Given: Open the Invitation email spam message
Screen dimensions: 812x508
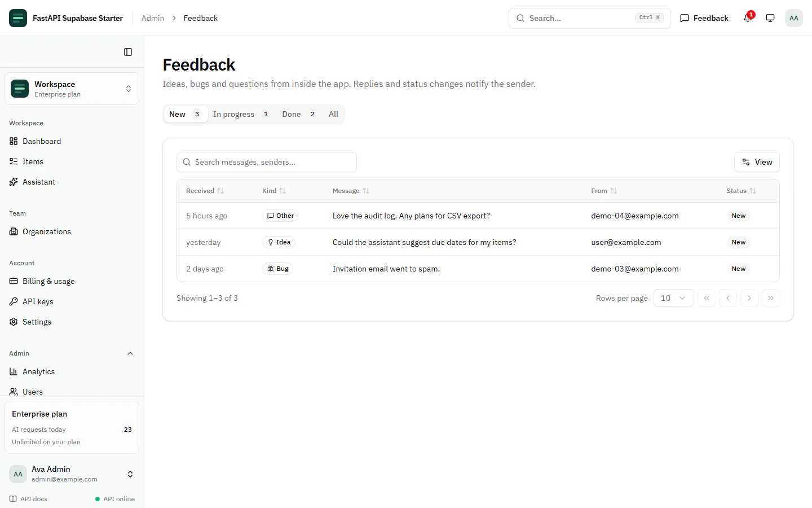Looking at the screenshot, I should (x=386, y=269).
